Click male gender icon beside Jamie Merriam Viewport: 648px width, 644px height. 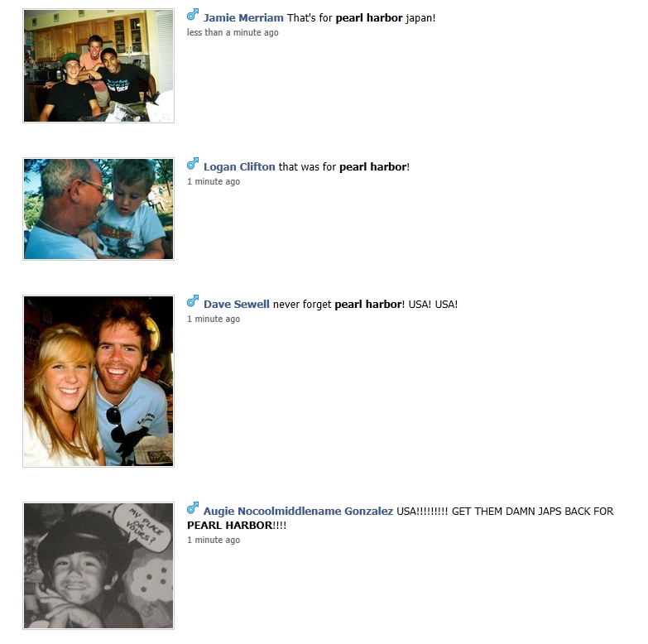click(193, 15)
